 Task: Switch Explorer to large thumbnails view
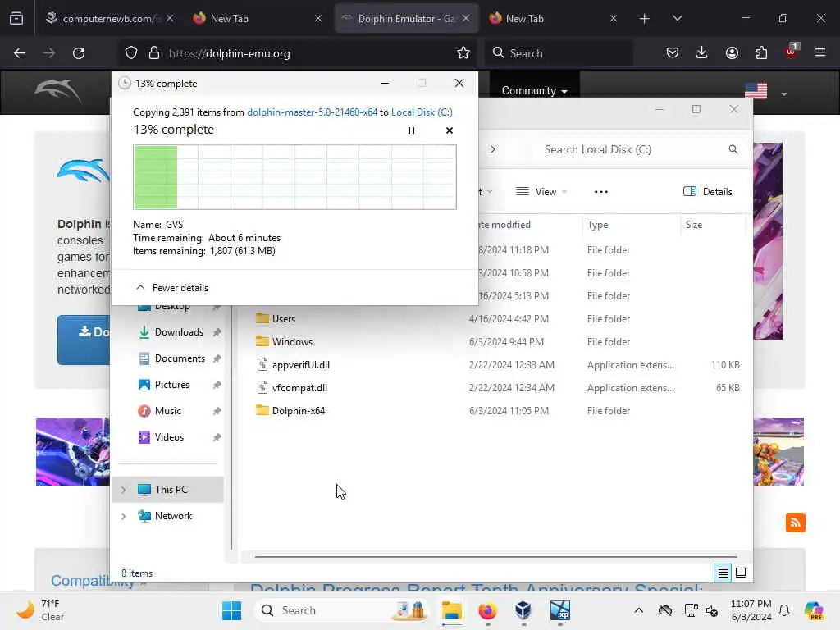(741, 573)
